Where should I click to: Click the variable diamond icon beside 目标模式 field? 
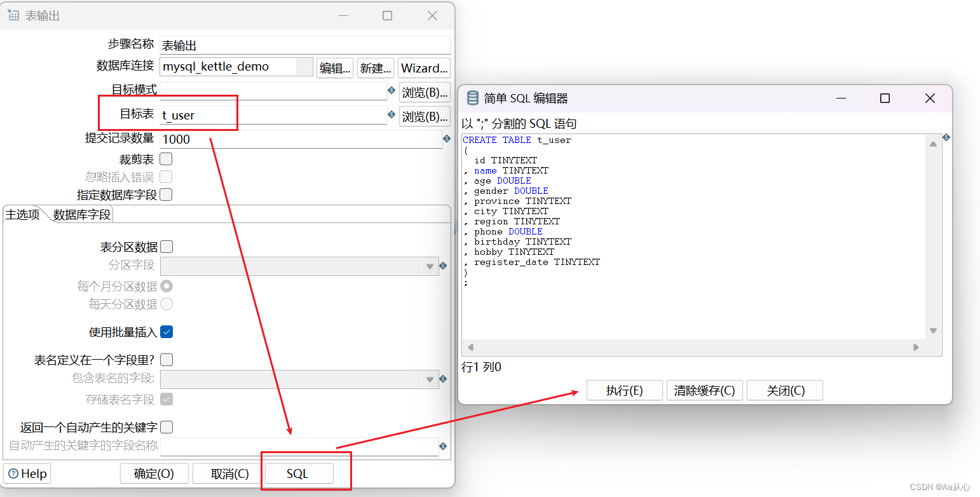[x=391, y=91]
